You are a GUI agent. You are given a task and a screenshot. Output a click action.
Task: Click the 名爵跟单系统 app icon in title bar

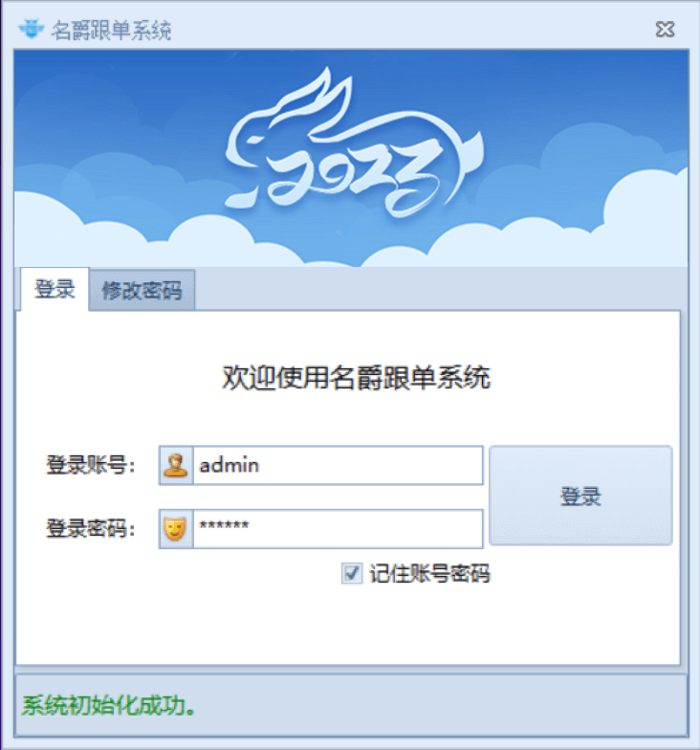click(x=31, y=29)
